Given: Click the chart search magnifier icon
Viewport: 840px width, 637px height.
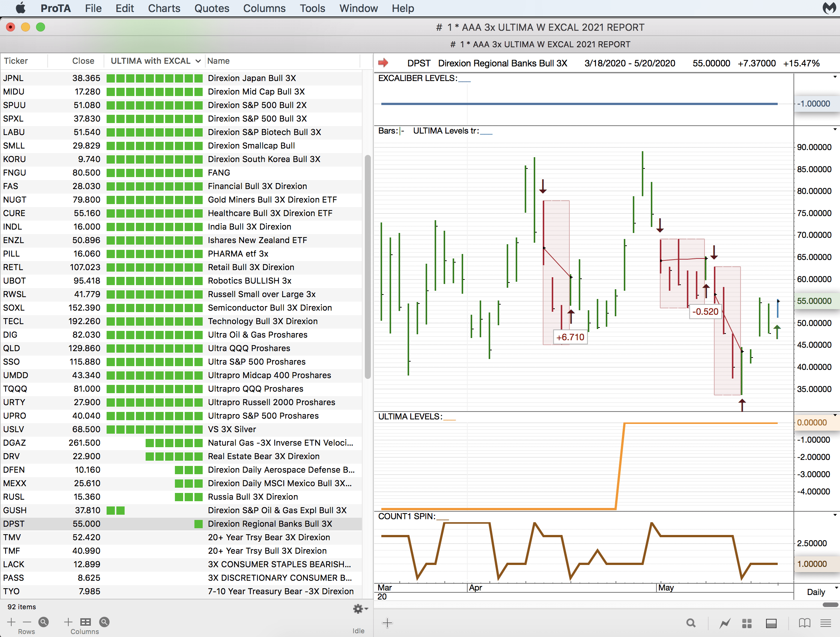Looking at the screenshot, I should pyautogui.click(x=691, y=623).
